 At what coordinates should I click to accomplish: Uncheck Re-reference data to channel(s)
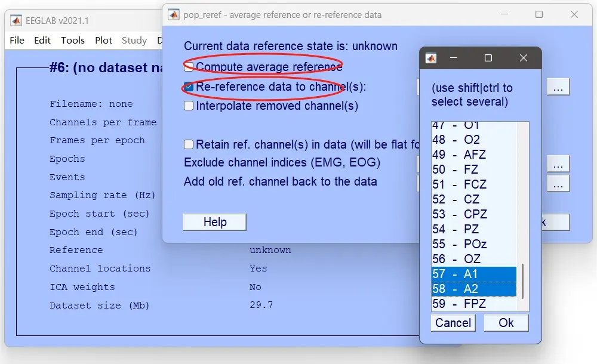pos(189,87)
